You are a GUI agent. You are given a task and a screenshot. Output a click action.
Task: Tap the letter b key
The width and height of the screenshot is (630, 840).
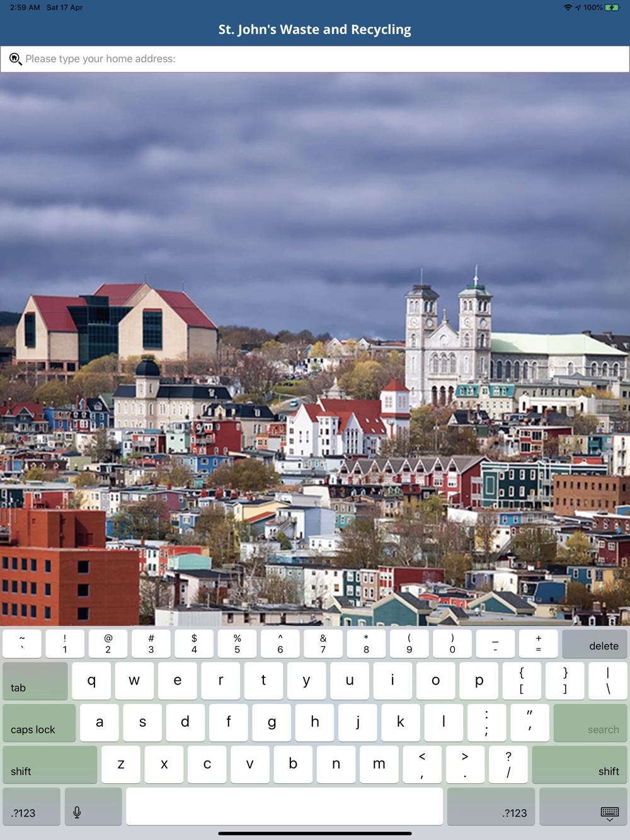[293, 764]
